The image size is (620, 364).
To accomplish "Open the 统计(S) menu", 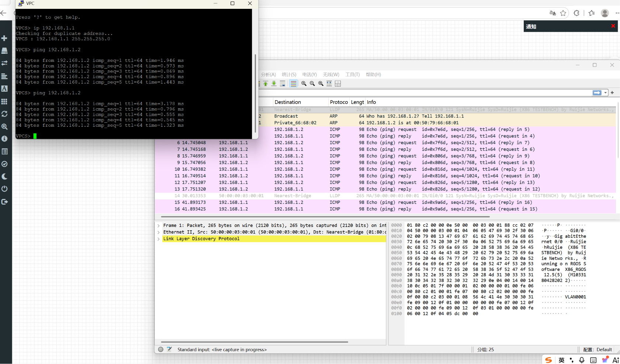I will [289, 74].
